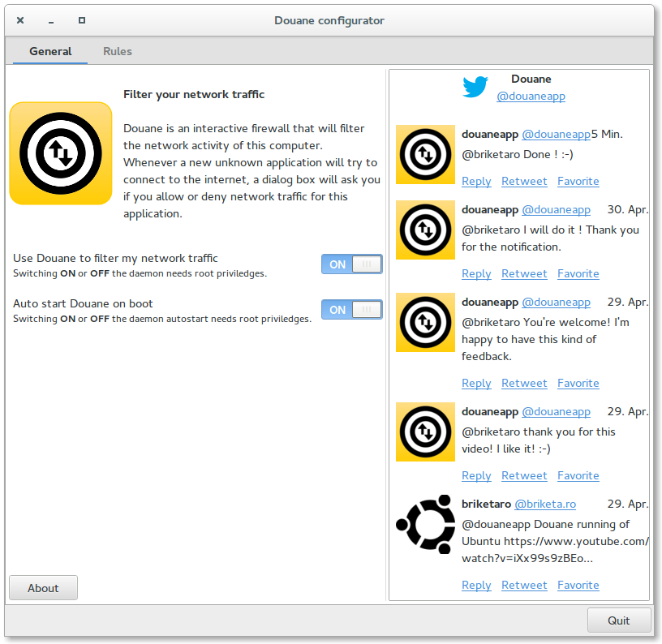Retweet briketaro's Ubuntu tweet
Screen dimensions: 662x644
(x=524, y=585)
